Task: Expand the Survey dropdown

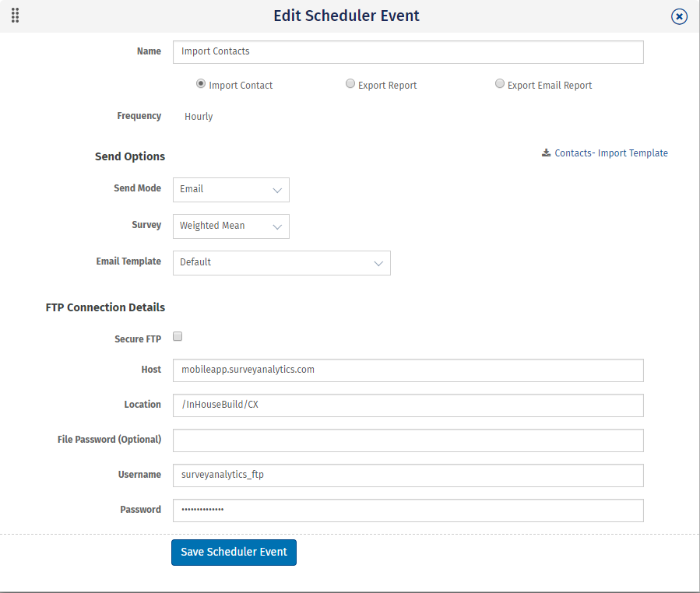Action: 230,226
